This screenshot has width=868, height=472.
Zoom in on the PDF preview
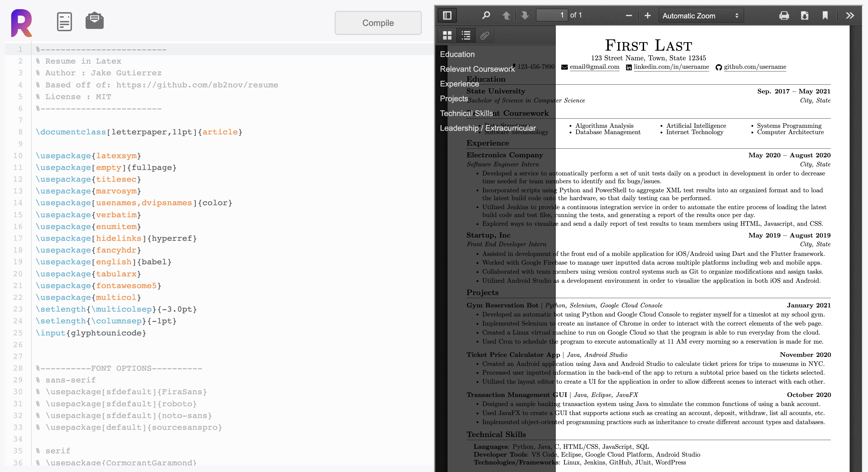point(647,15)
